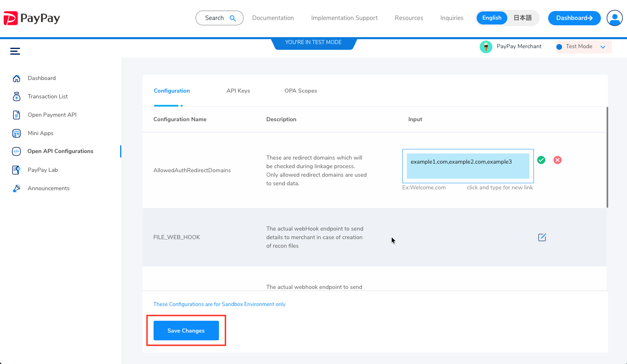Click the Save Changes button
This screenshot has height=364, width=627.
pos(186,331)
